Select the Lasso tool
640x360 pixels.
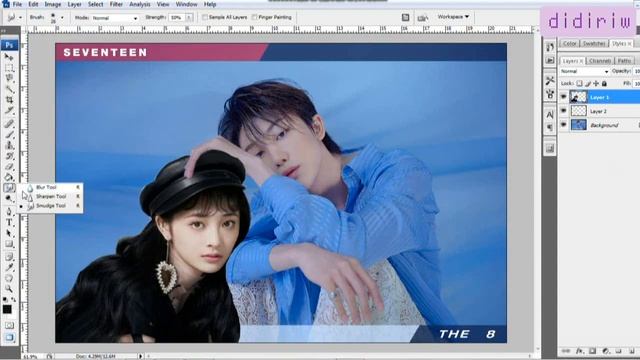[9, 78]
